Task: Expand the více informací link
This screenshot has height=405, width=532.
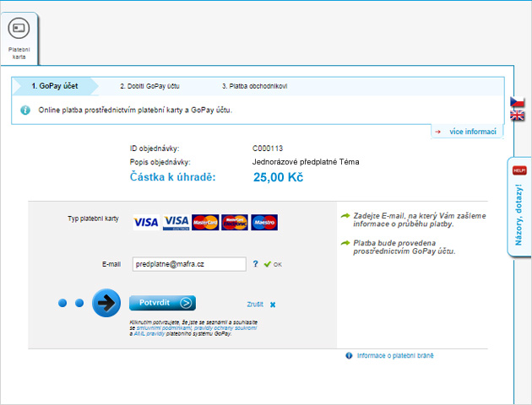Action: [471, 132]
